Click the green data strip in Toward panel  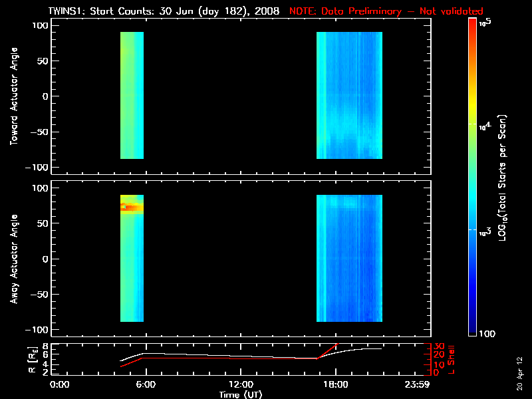(132, 95)
